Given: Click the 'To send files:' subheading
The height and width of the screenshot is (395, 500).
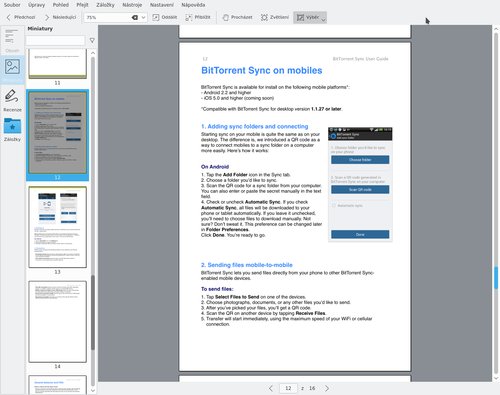Looking at the screenshot, I should (x=217, y=289).
